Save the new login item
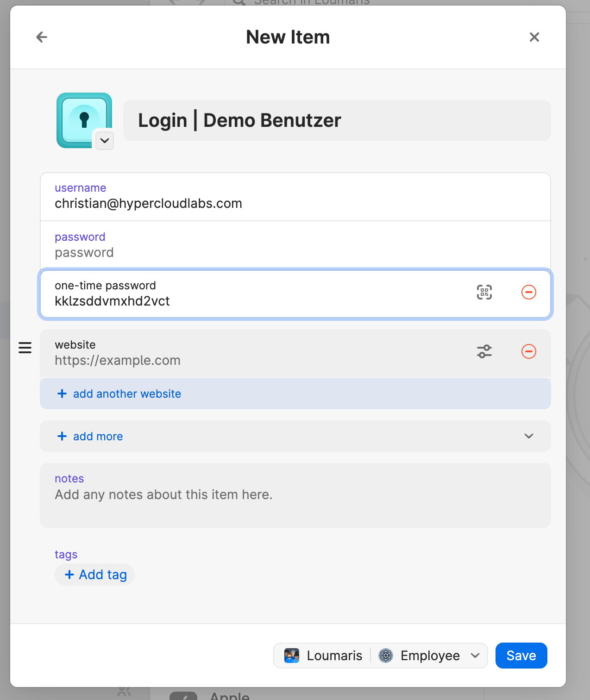Screen dimensions: 590x700 [x=521, y=656]
